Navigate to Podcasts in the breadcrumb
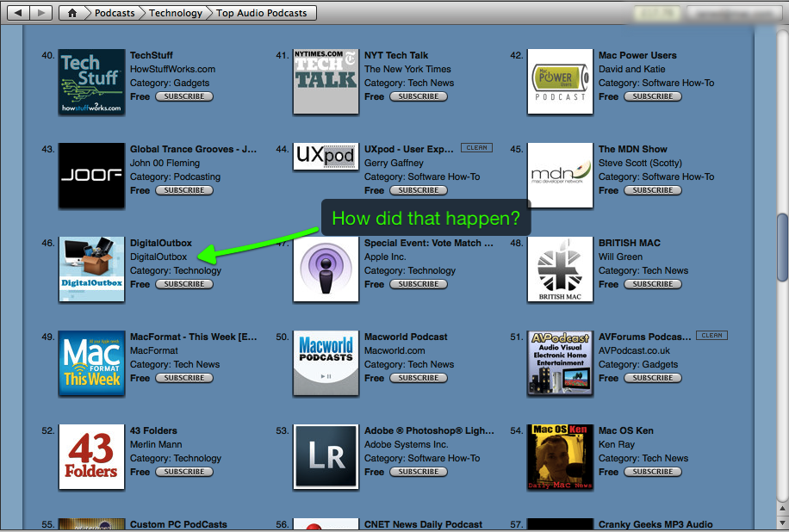Image resolution: width=789 pixels, height=532 pixels. (115, 13)
